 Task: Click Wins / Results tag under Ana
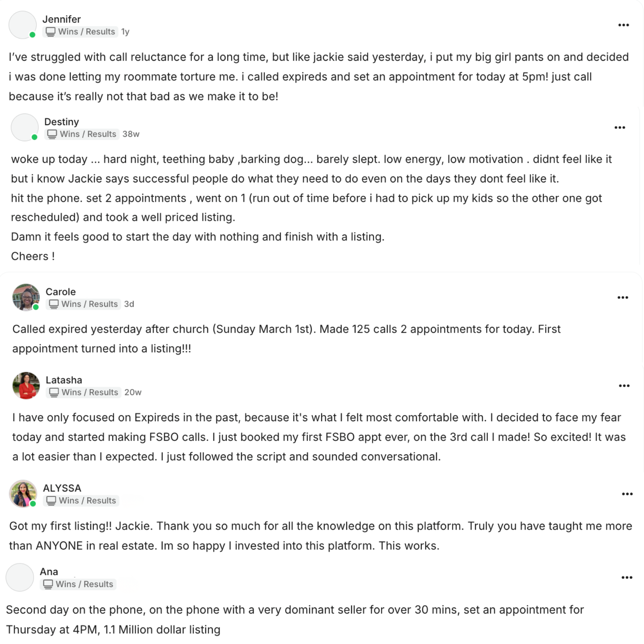tap(78, 584)
